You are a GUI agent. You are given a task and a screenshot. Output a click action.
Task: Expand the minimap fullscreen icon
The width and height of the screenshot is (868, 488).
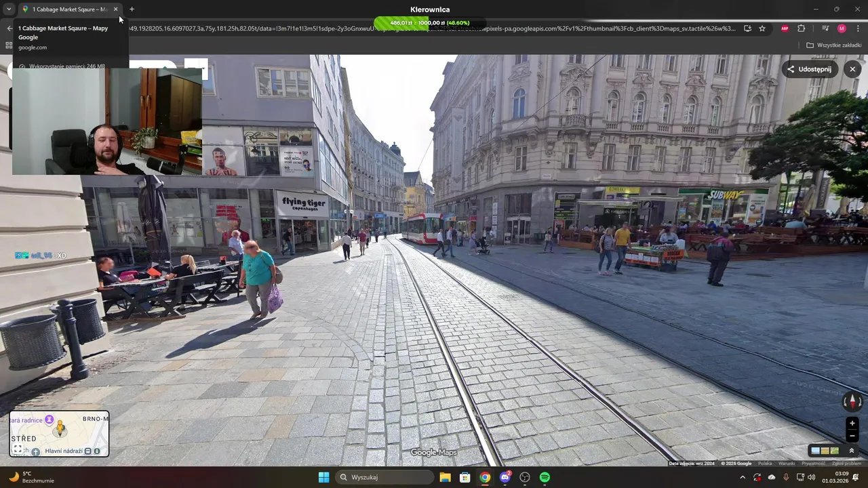tap(18, 449)
